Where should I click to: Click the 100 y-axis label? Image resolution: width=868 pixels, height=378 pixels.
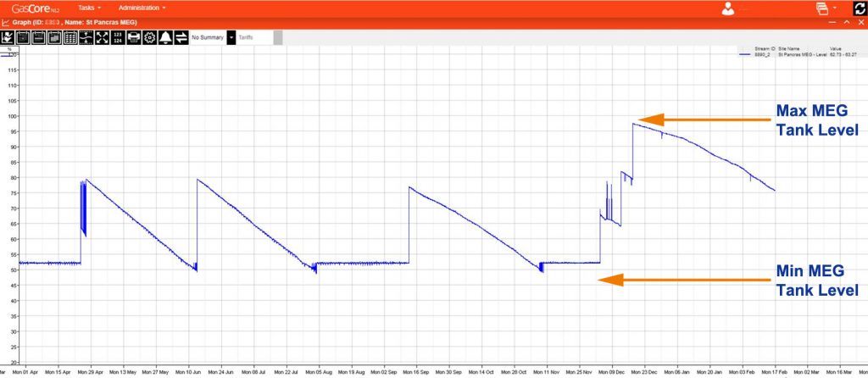click(x=11, y=116)
